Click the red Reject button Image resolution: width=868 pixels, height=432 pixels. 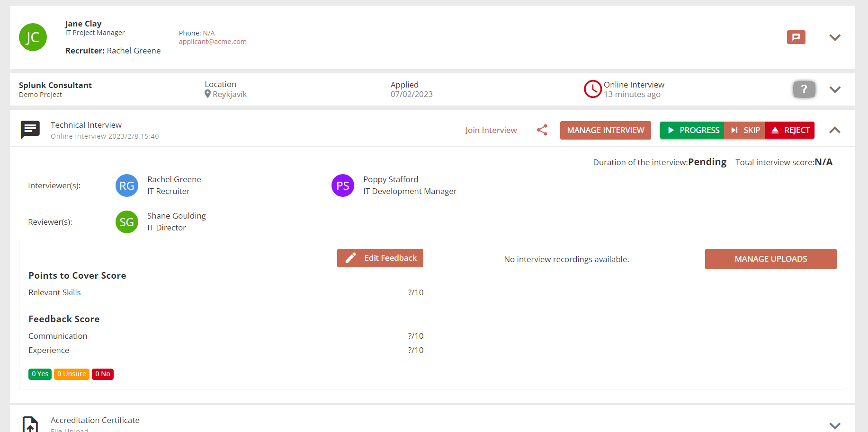[x=790, y=130]
